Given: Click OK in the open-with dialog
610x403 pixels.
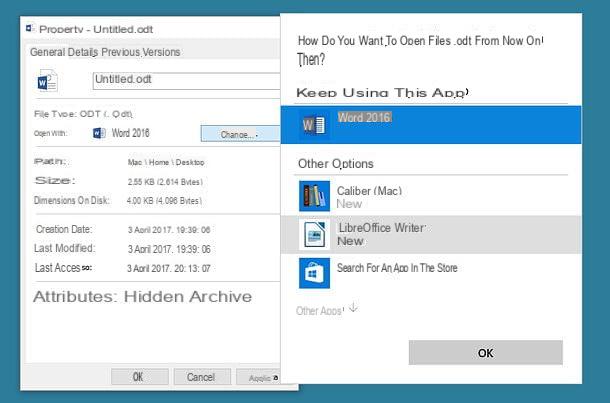Looking at the screenshot, I should pos(486,352).
